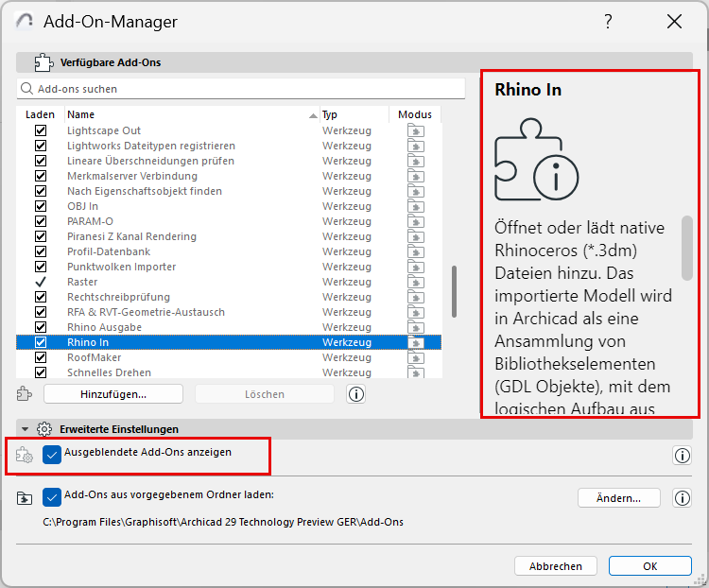This screenshot has height=588, width=709.
Task: Select the Piranesi Z Kanal Rendering row
Action: [x=229, y=236]
